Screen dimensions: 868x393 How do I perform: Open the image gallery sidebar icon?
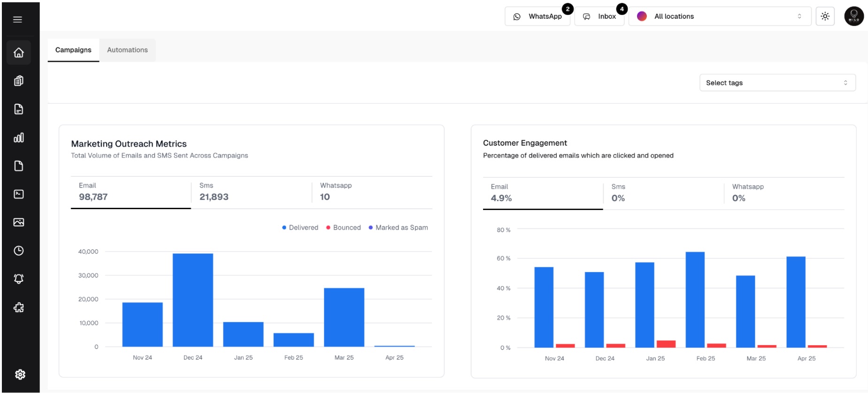[x=19, y=222]
